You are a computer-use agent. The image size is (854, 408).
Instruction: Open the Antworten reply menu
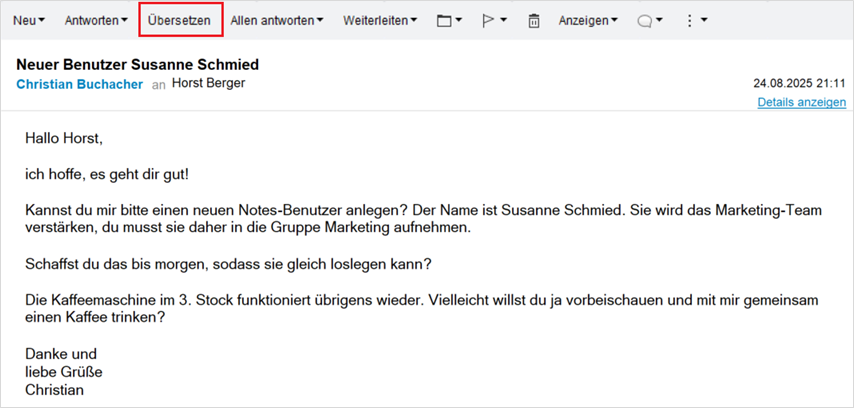coord(95,21)
